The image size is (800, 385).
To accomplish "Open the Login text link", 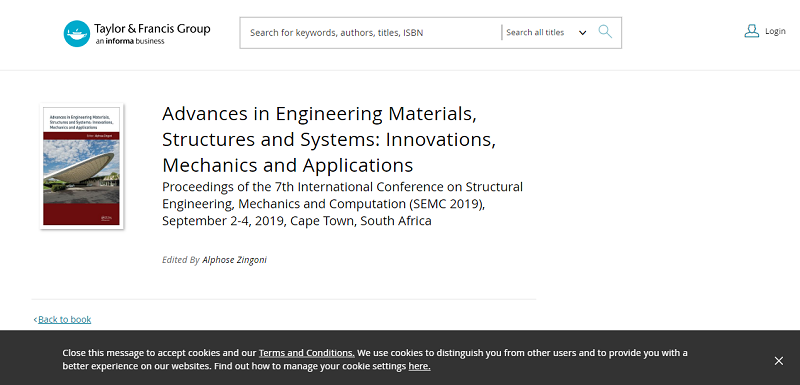I will [x=775, y=32].
